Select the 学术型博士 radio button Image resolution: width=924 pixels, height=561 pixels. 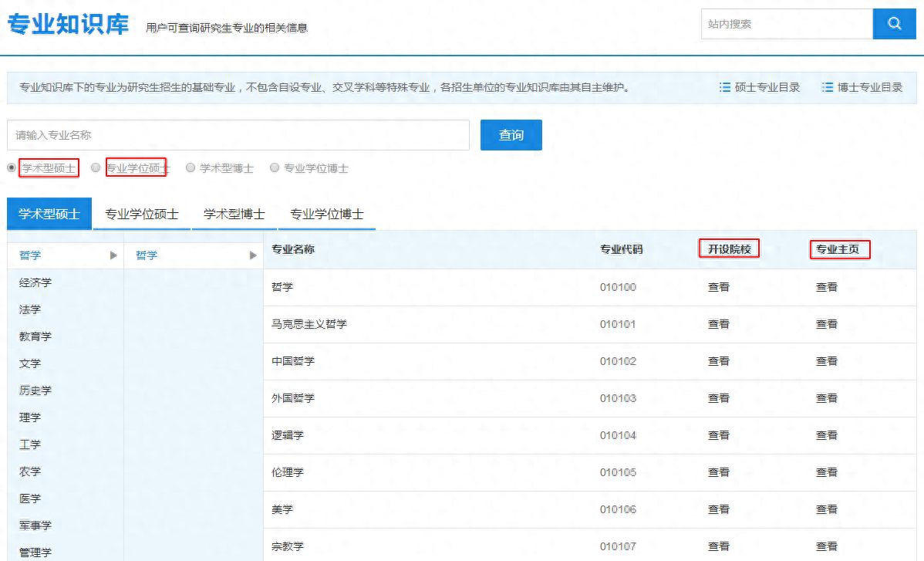[x=190, y=168]
